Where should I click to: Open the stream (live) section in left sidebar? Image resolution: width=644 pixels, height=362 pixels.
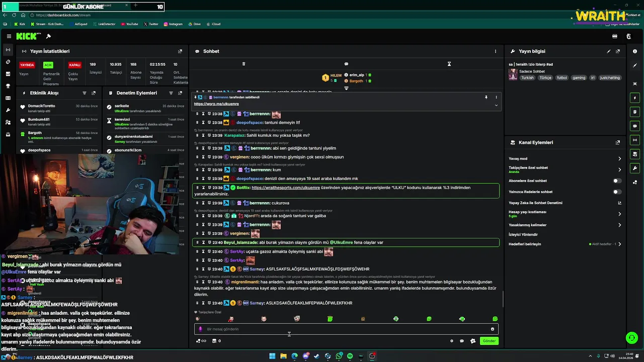[x=8, y=50]
